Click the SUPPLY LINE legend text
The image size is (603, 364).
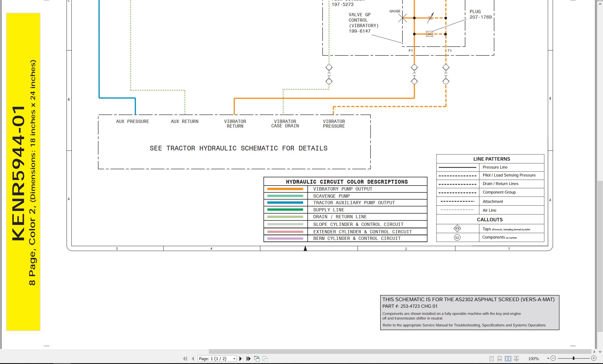point(329,210)
